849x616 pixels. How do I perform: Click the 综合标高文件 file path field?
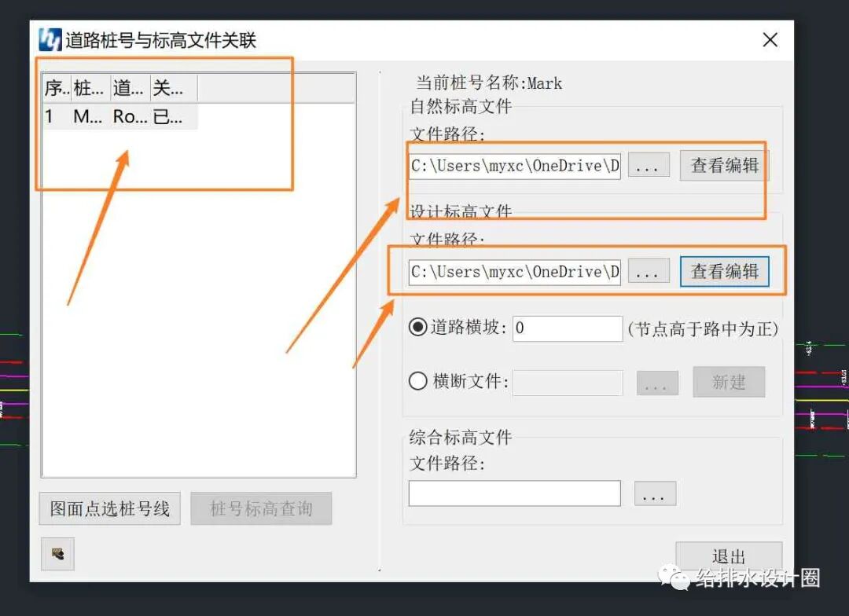(514, 493)
